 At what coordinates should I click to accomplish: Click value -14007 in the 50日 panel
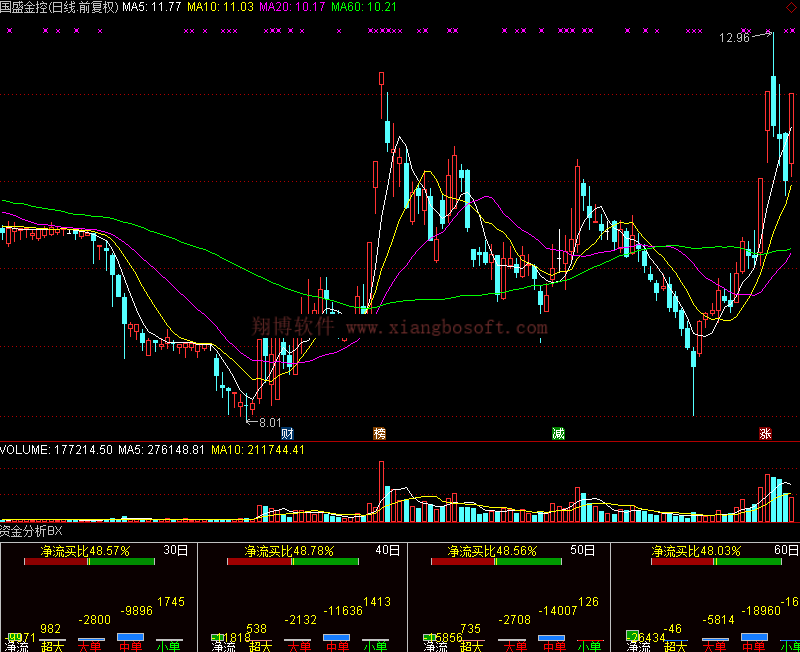(558, 611)
